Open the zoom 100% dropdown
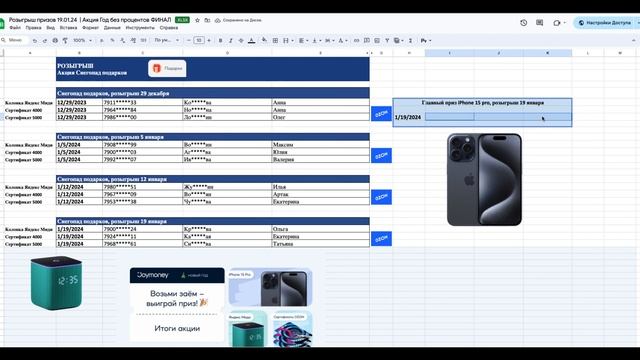This screenshot has width=640, height=360. (82, 40)
